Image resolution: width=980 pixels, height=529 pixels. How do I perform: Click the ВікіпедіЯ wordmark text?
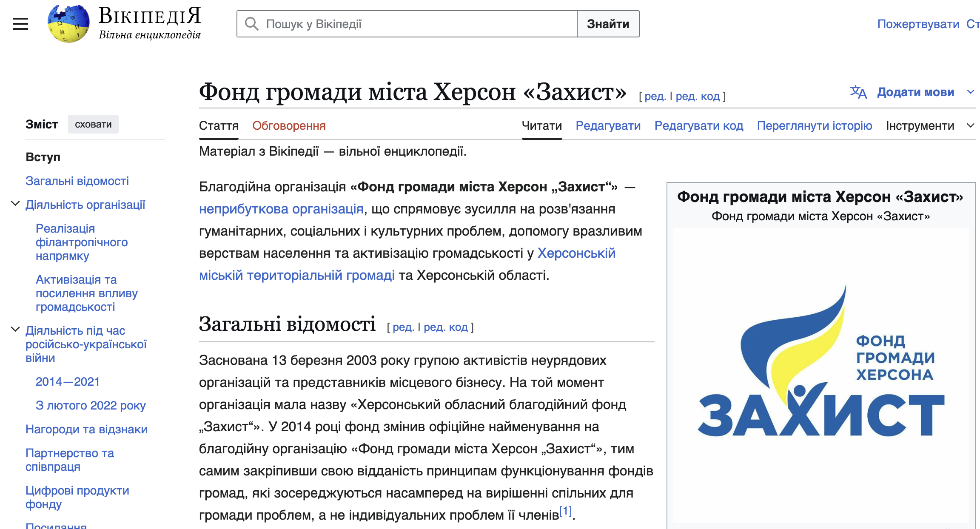click(x=150, y=16)
